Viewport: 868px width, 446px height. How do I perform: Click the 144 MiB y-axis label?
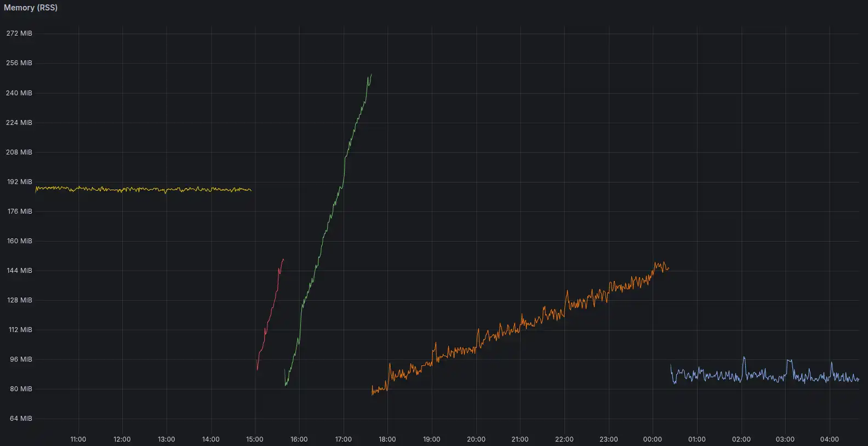(x=19, y=271)
